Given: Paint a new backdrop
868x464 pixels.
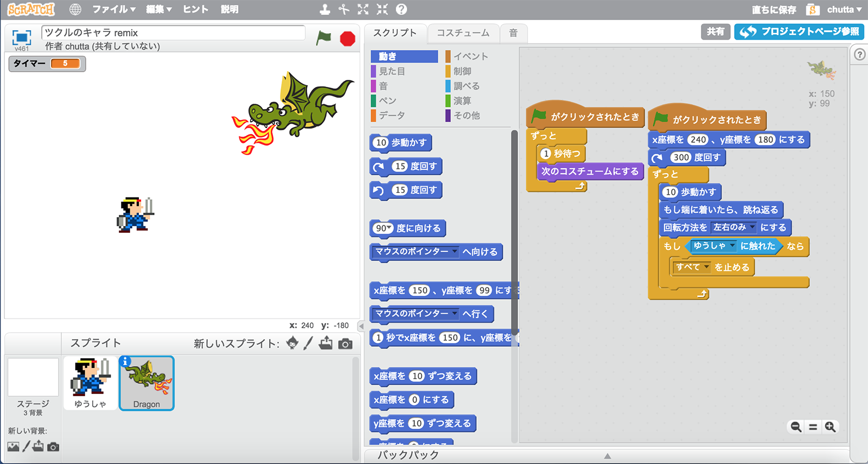Looking at the screenshot, I should [x=26, y=447].
